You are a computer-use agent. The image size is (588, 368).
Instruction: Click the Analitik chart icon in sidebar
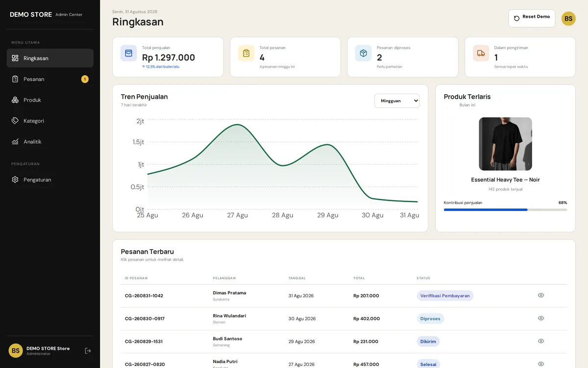[x=15, y=142]
